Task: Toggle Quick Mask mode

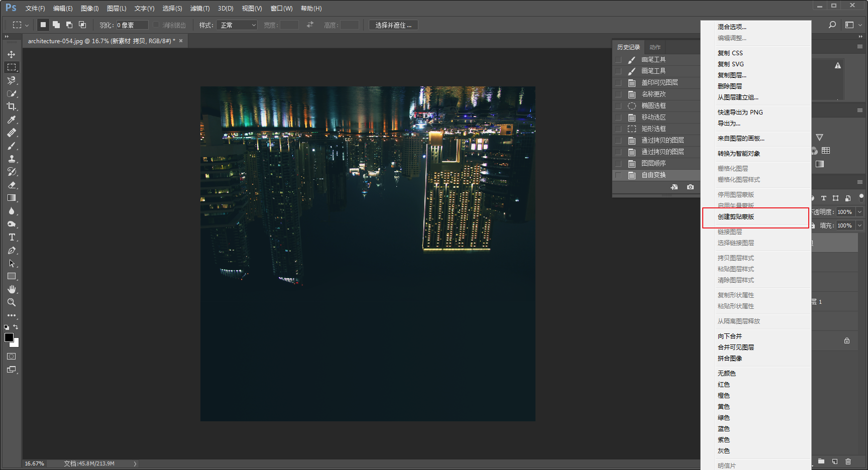Action: tap(12, 357)
